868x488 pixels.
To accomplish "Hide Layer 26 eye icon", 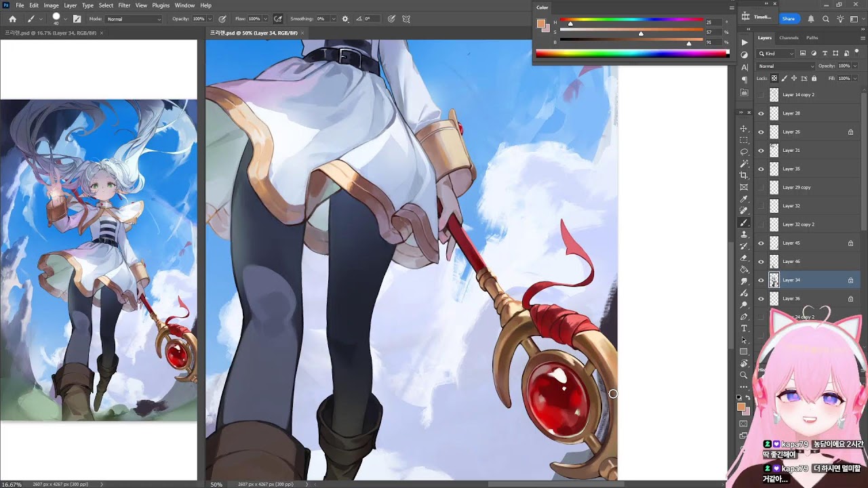I will [x=761, y=132].
